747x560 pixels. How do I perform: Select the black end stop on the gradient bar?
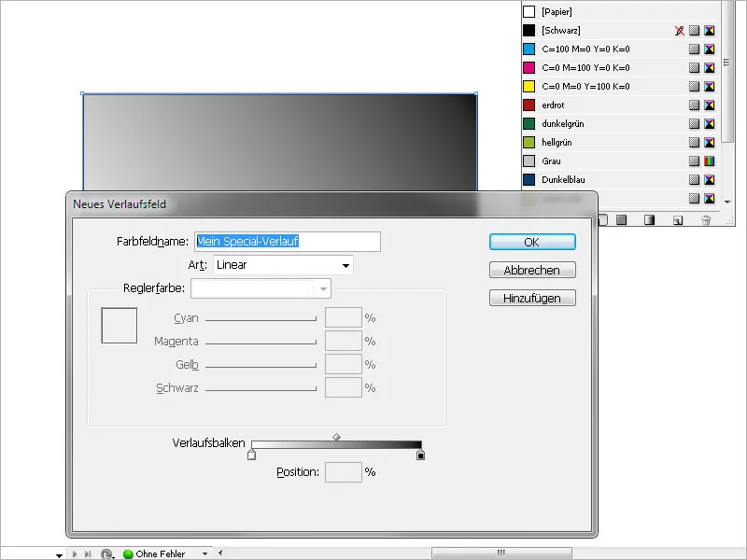click(x=420, y=455)
